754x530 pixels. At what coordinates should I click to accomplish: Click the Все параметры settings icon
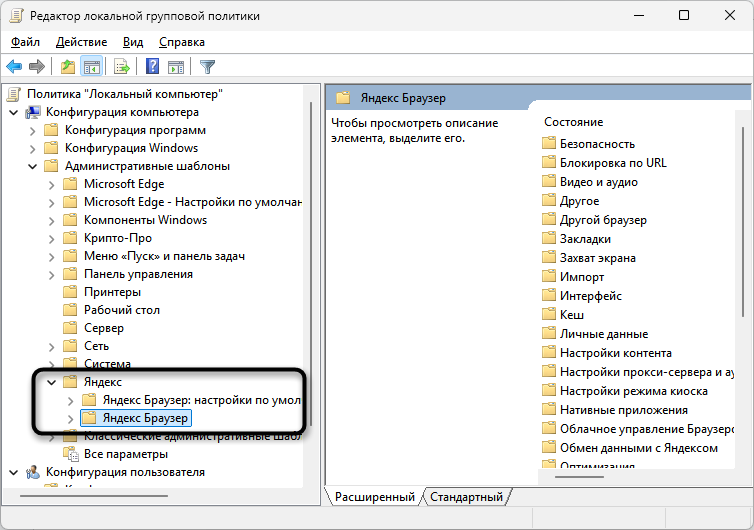pos(71,454)
